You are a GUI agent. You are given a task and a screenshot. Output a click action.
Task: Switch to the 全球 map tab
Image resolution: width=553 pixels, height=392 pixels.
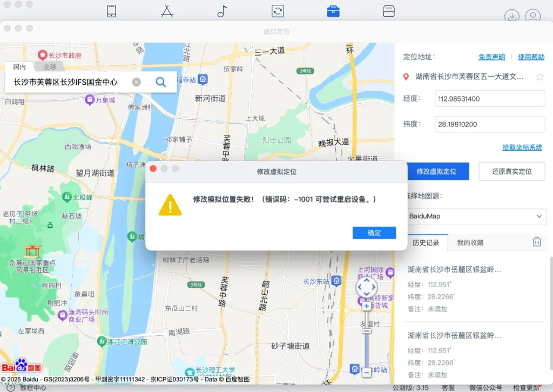point(50,66)
